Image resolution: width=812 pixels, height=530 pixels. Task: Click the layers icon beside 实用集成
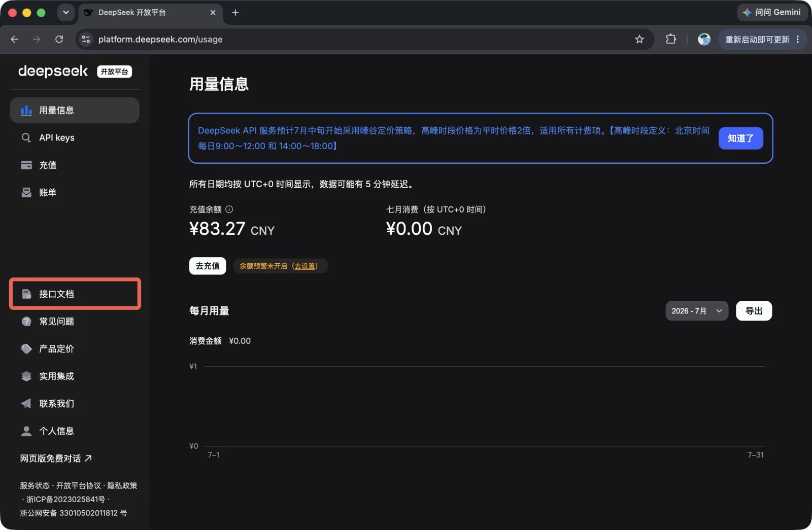pos(26,376)
